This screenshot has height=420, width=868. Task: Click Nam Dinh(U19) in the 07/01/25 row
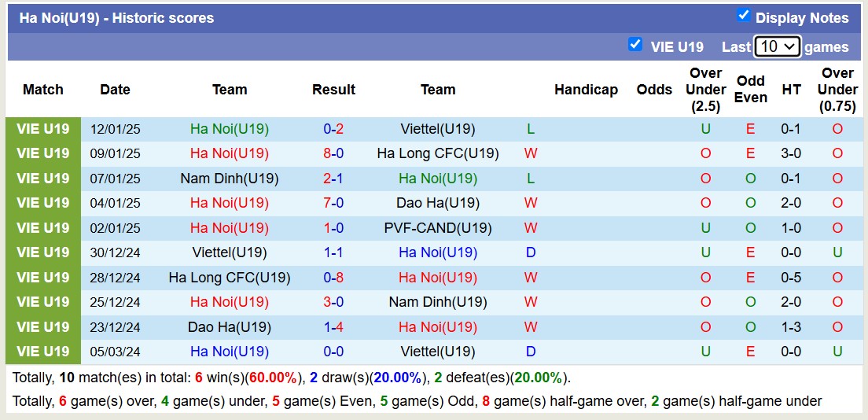(230, 179)
